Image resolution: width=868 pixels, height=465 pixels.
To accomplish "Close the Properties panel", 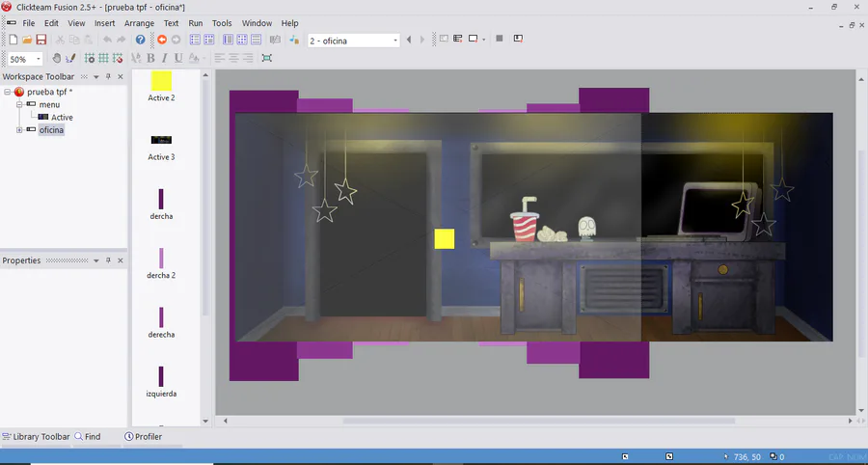I will [x=121, y=260].
